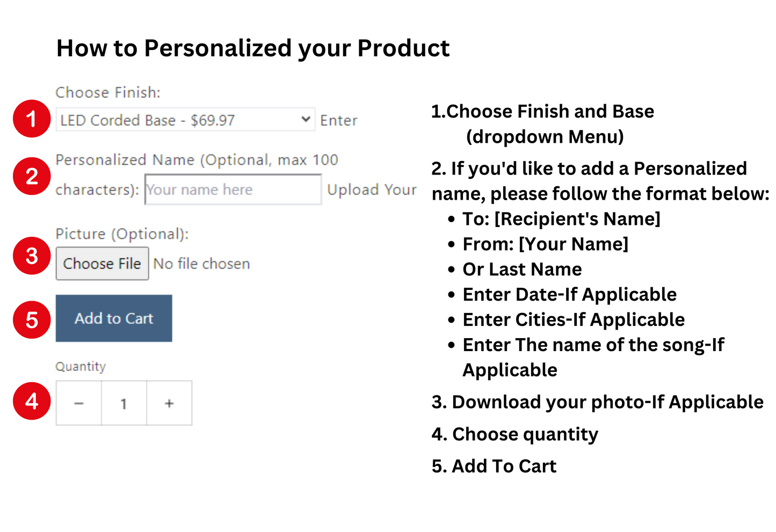Click the Add to Cart button
Image resolution: width=776 pixels, height=532 pixels.
[114, 318]
